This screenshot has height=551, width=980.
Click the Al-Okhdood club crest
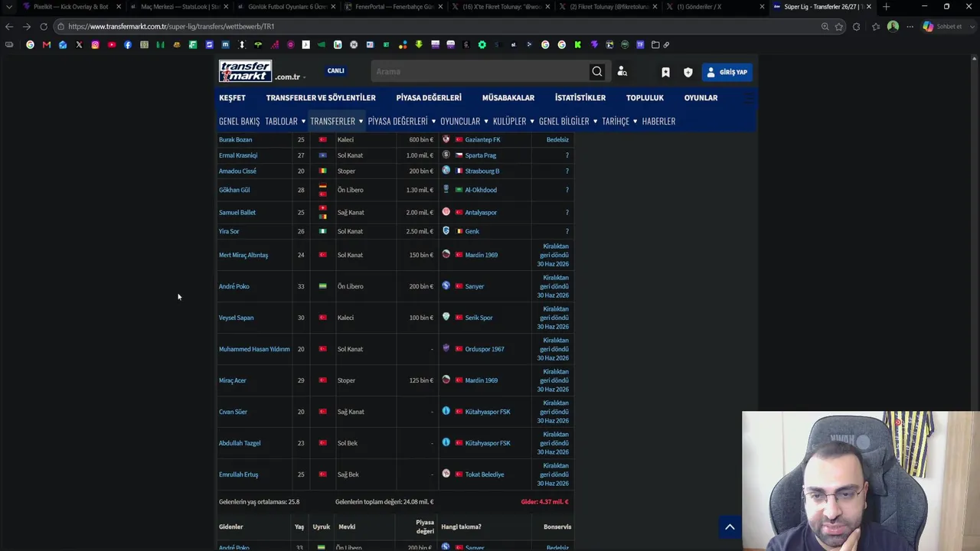tap(446, 189)
